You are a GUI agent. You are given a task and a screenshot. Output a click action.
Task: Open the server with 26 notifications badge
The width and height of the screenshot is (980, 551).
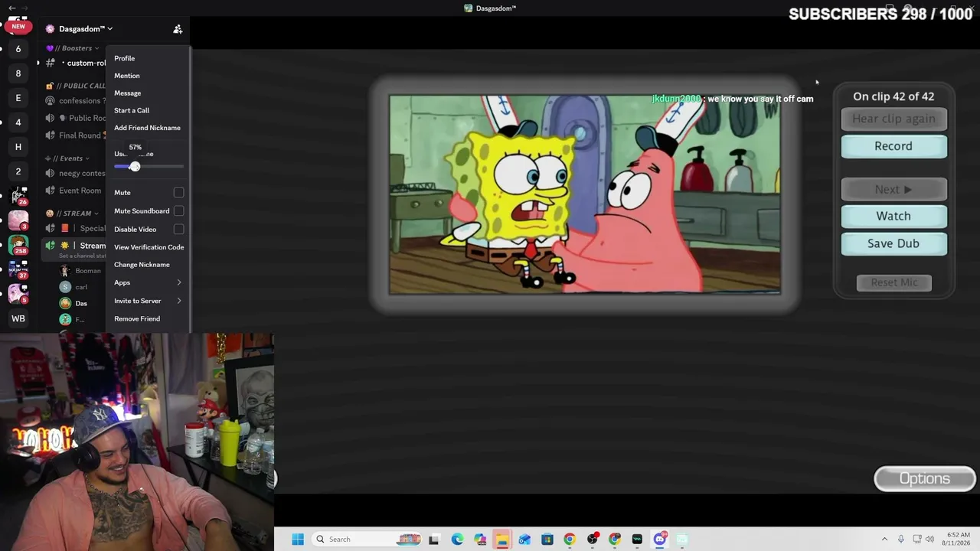tap(18, 196)
